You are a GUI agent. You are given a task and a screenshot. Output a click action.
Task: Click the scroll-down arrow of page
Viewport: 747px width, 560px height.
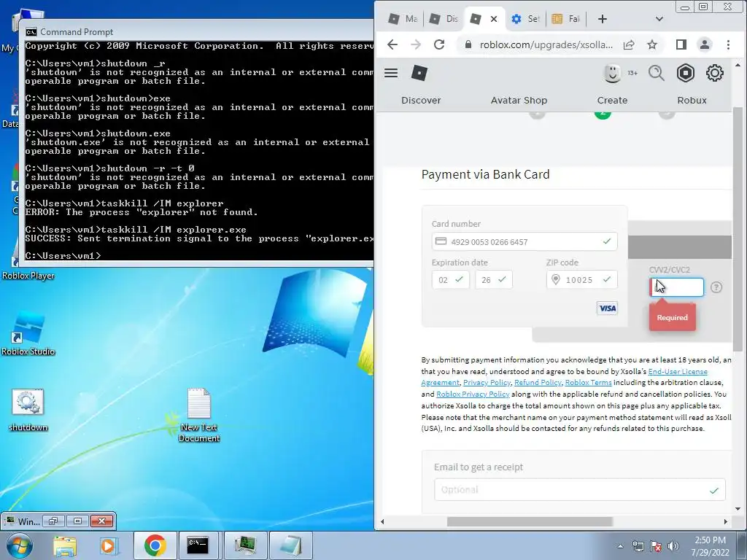pos(738,509)
